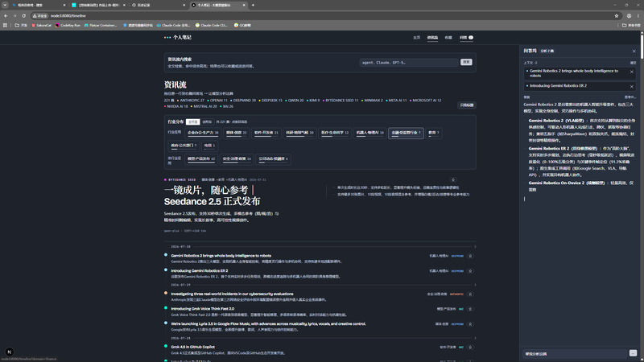Clear the Q&A context with 清空
The image size is (644, 362).
coord(633,63)
